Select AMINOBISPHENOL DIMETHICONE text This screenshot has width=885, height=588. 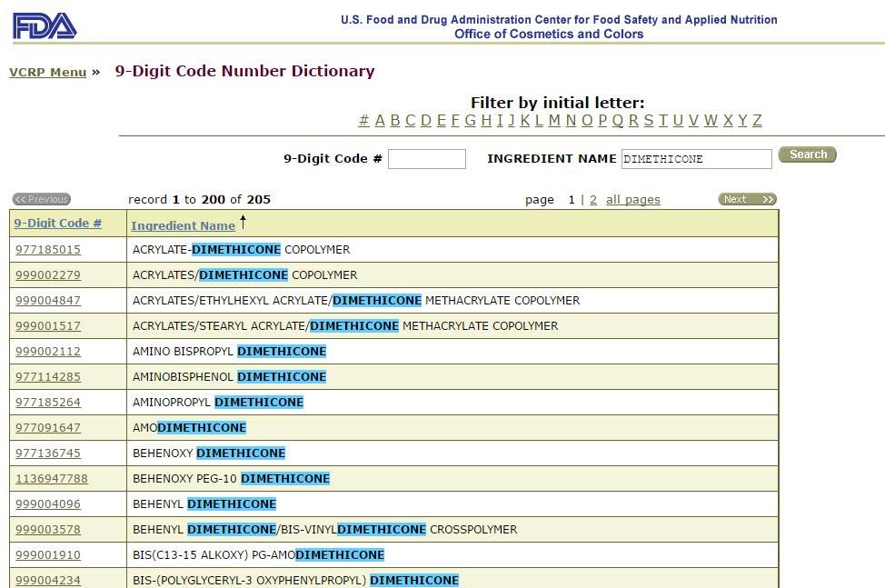coord(229,376)
